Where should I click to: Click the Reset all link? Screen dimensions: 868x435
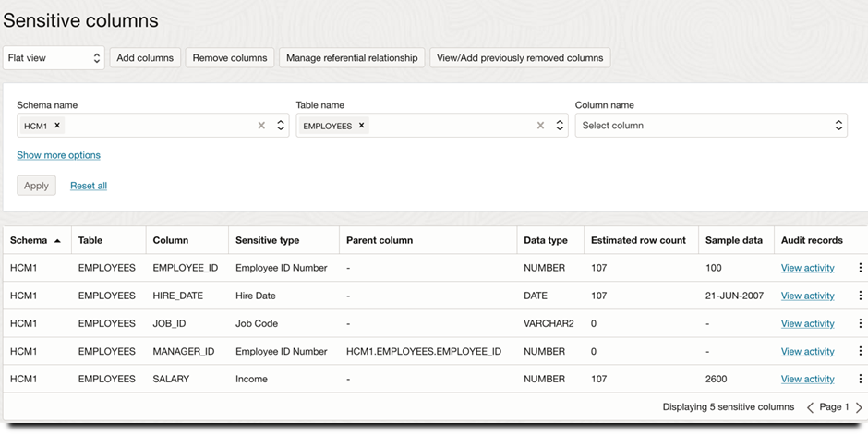tap(89, 186)
